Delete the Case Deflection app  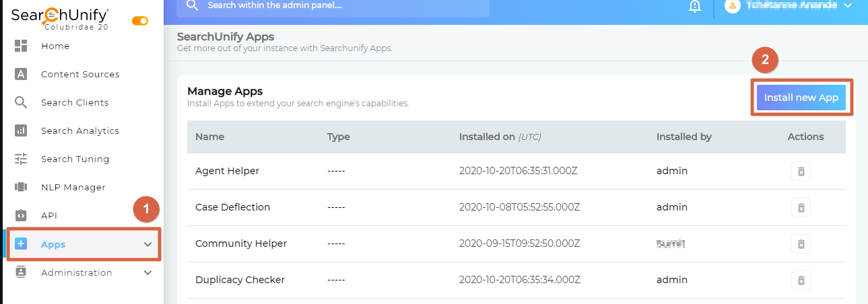pos(801,207)
